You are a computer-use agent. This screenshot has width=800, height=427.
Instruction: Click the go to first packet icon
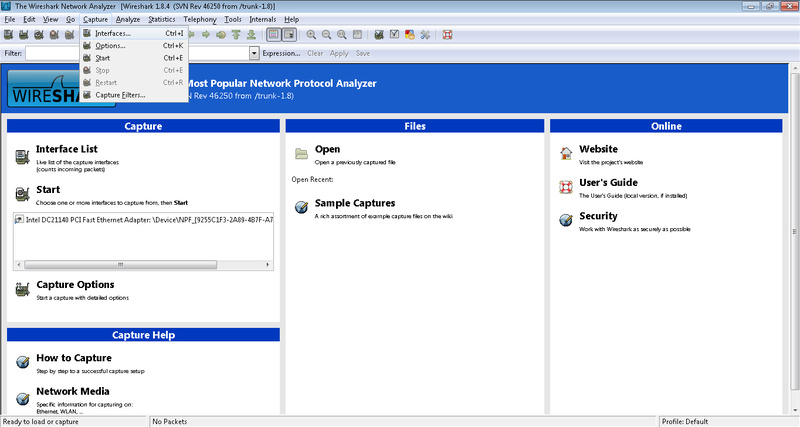pos(236,35)
